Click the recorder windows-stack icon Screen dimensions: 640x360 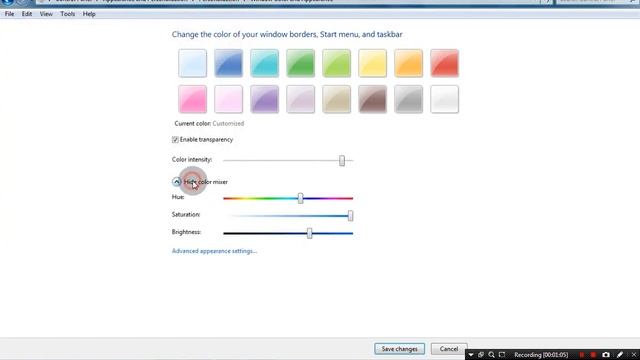point(481,355)
